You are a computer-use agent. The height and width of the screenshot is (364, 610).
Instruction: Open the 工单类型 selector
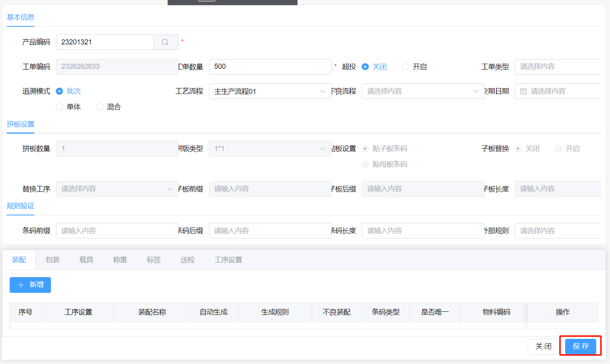(x=558, y=67)
